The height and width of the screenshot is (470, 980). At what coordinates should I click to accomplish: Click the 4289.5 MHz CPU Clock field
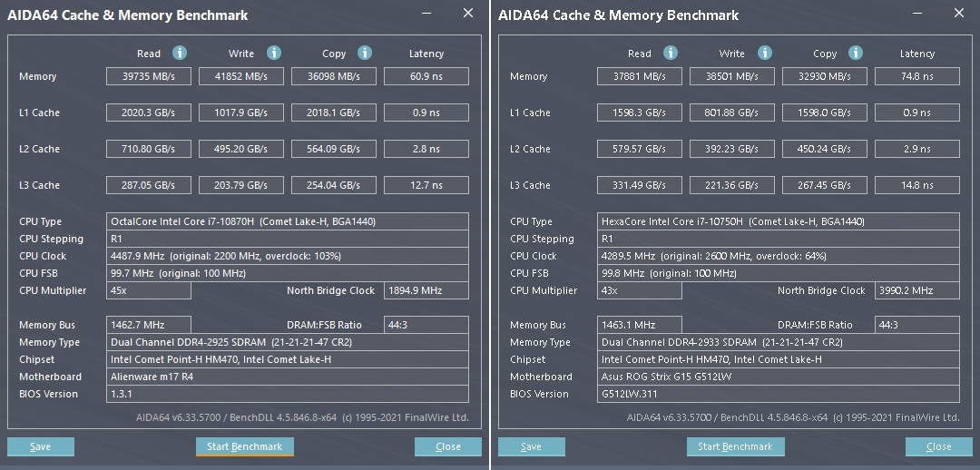coord(779,256)
